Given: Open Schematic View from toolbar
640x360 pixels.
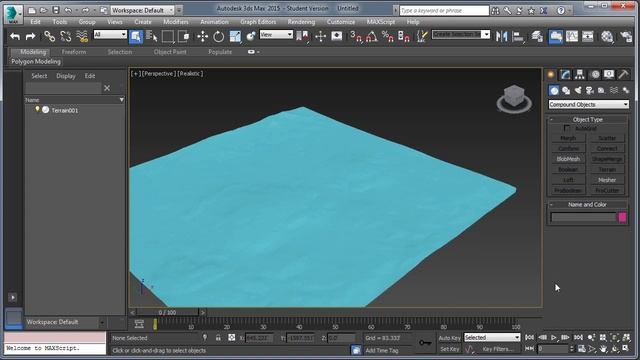Looking at the screenshot, I should [588, 36].
